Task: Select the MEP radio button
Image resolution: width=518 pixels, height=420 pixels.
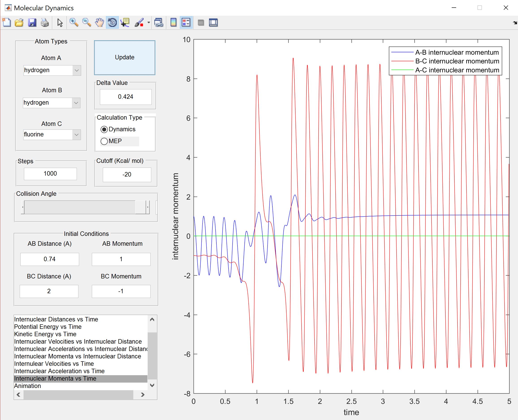Action: [x=104, y=141]
